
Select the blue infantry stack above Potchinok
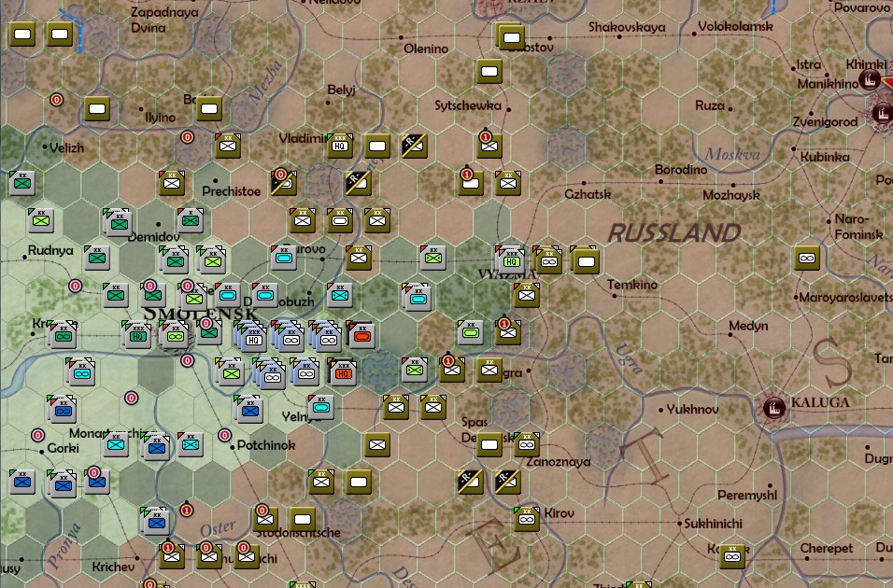click(248, 410)
